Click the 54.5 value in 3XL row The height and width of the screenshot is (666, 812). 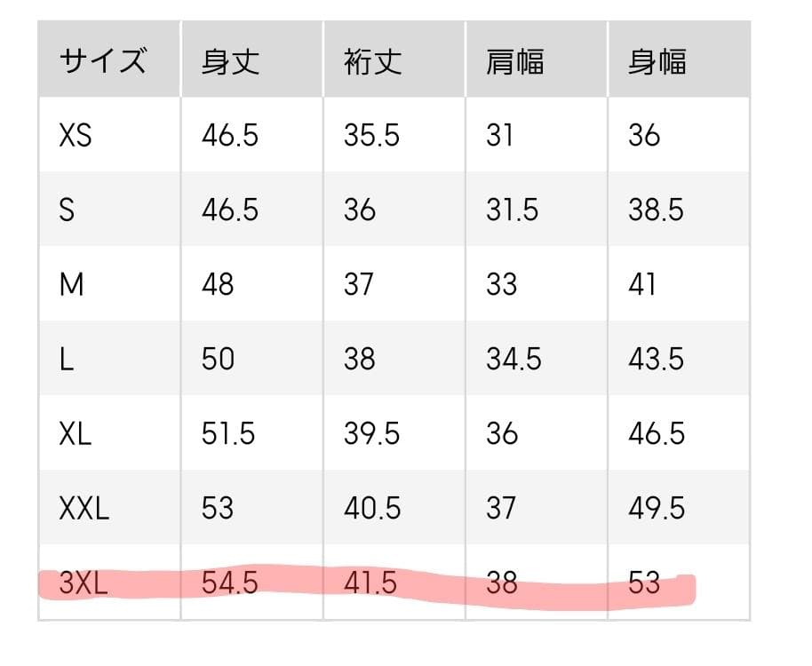(229, 583)
